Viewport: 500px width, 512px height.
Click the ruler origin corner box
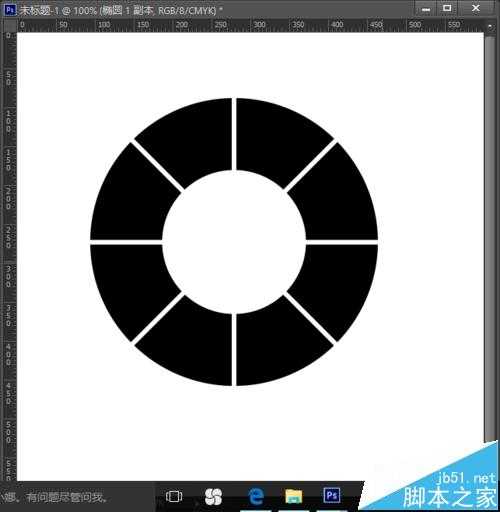[9, 25]
